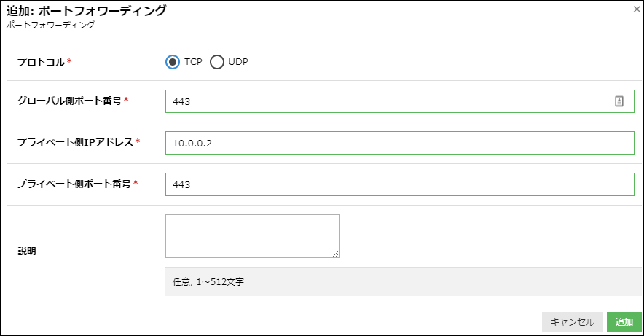Click the グローバル側ポート番号 input field
Viewport: 644px width, 336px height.
[x=400, y=101]
